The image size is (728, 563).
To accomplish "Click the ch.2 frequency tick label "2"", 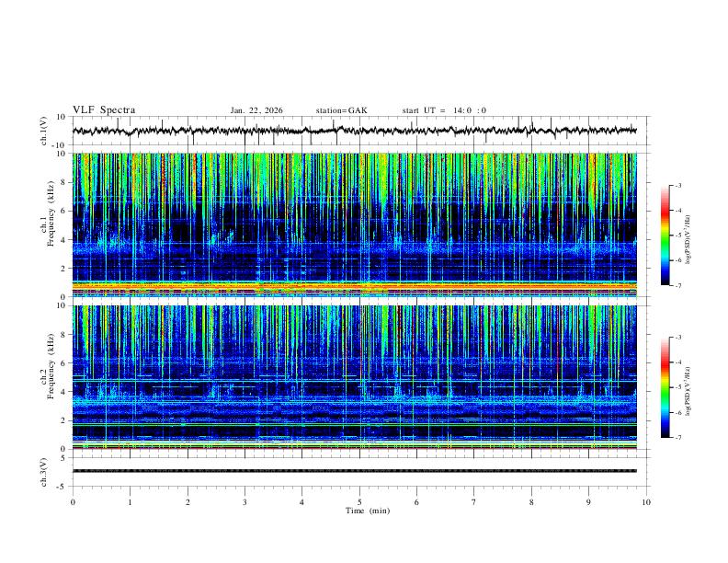I will coord(63,420).
